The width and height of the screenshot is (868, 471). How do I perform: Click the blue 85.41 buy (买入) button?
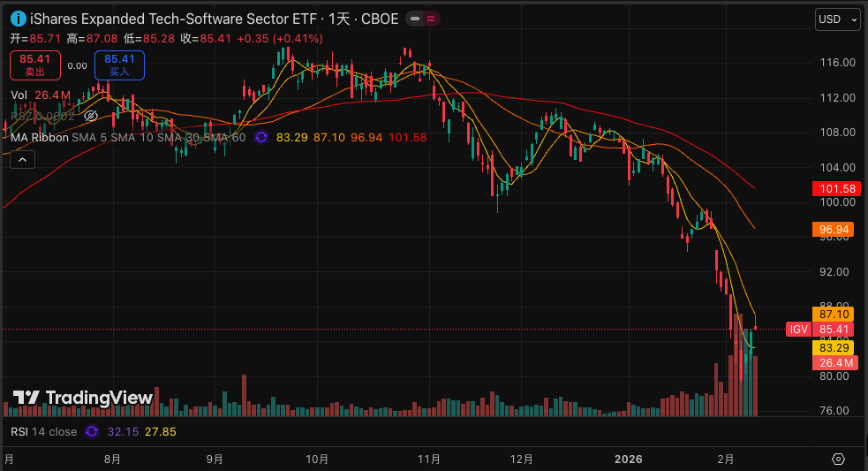[119, 65]
